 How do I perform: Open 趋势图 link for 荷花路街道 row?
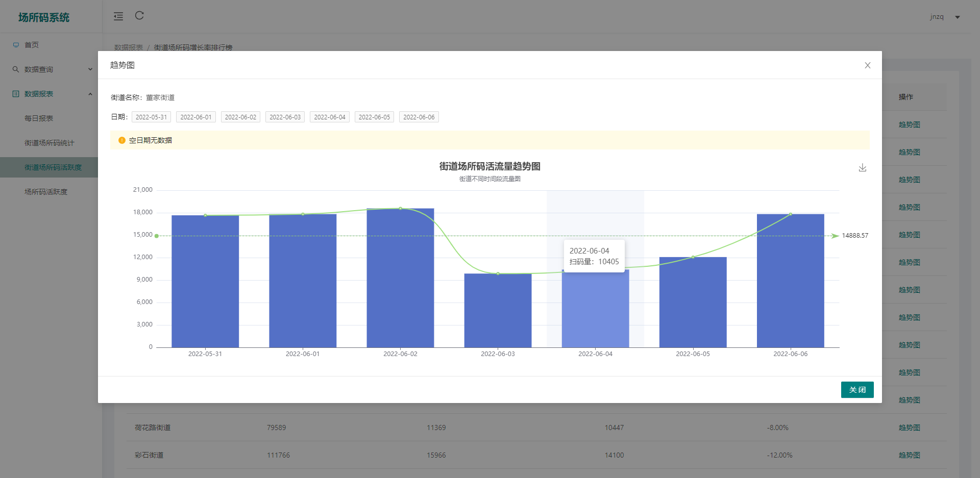pyautogui.click(x=909, y=427)
